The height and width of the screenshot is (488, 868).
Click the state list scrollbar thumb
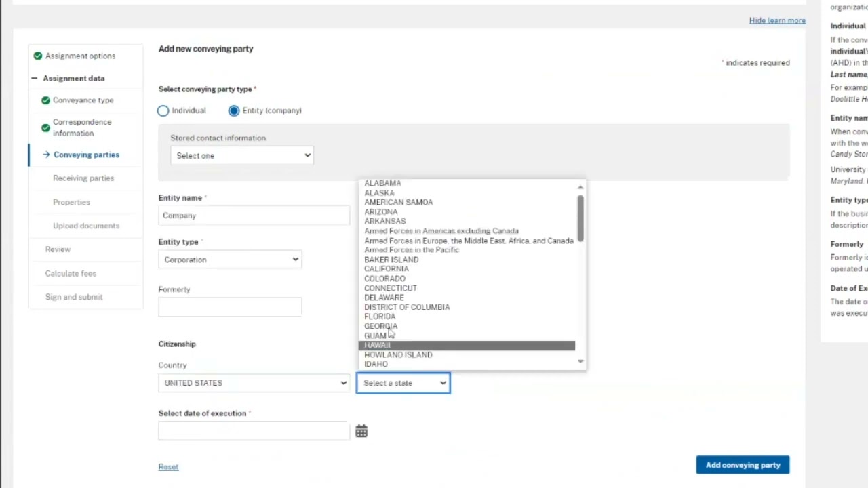pos(580,219)
